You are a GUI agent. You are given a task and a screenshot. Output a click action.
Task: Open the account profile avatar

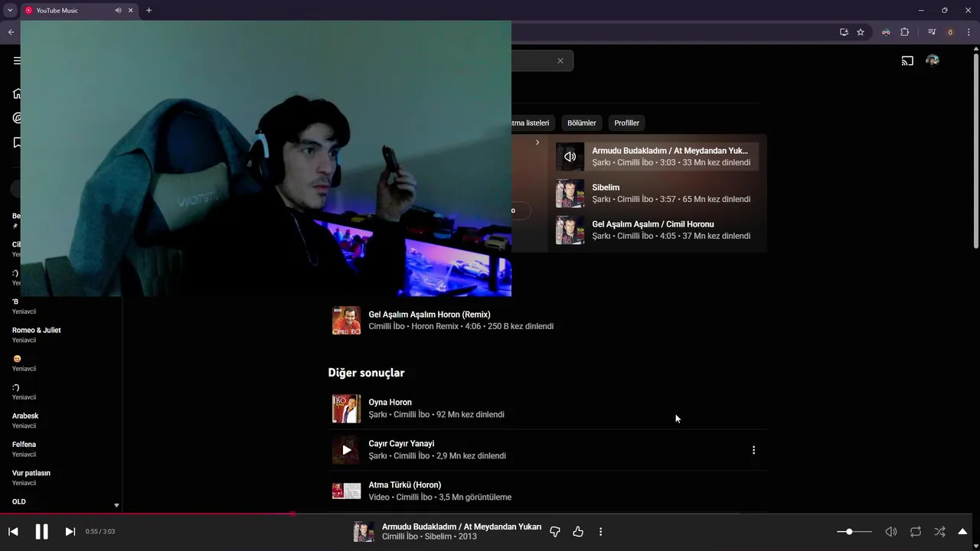[x=932, y=60]
